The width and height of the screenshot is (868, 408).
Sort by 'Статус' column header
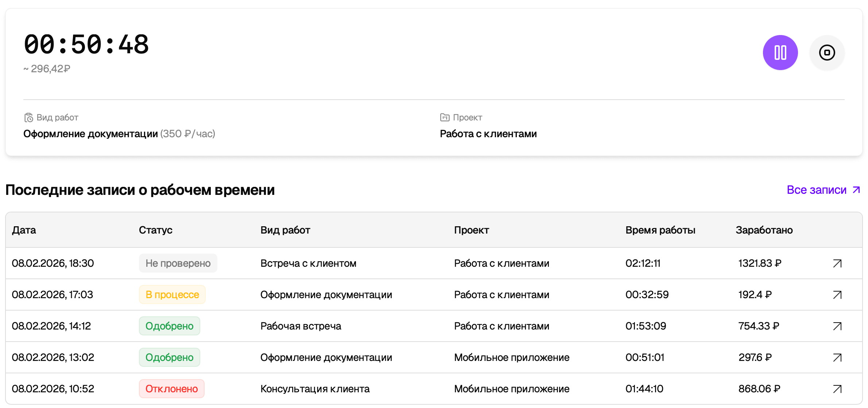pyautogui.click(x=155, y=230)
